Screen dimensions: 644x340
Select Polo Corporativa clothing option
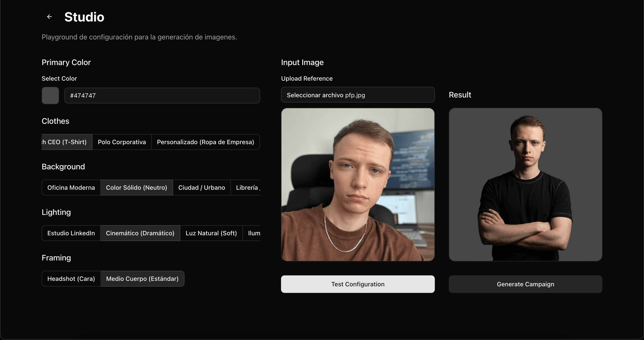[x=122, y=142]
